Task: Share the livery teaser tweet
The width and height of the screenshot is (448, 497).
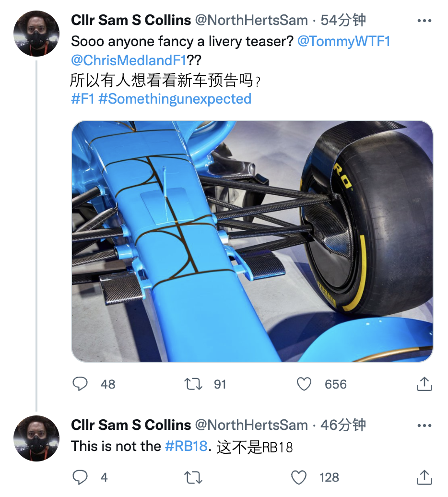Action: point(424,384)
